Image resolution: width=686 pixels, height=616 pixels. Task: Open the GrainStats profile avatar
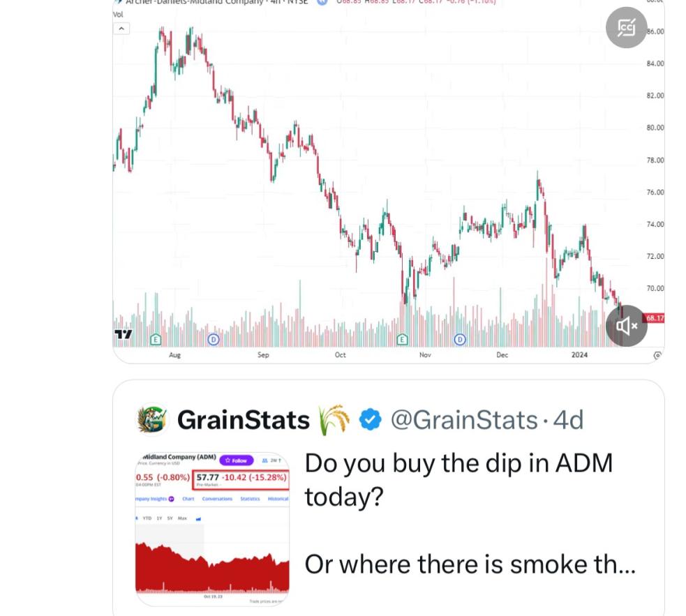152,419
